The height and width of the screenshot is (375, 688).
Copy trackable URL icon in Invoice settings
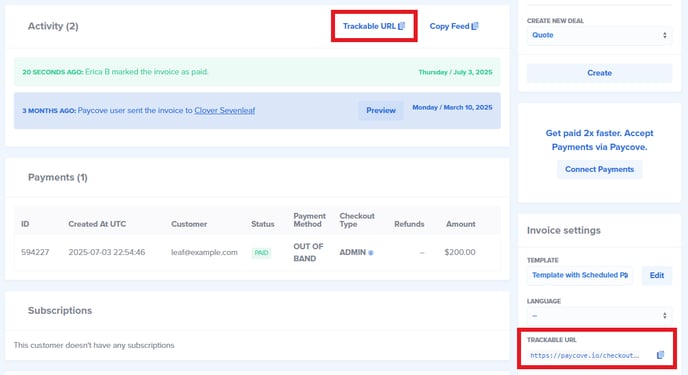click(x=660, y=355)
